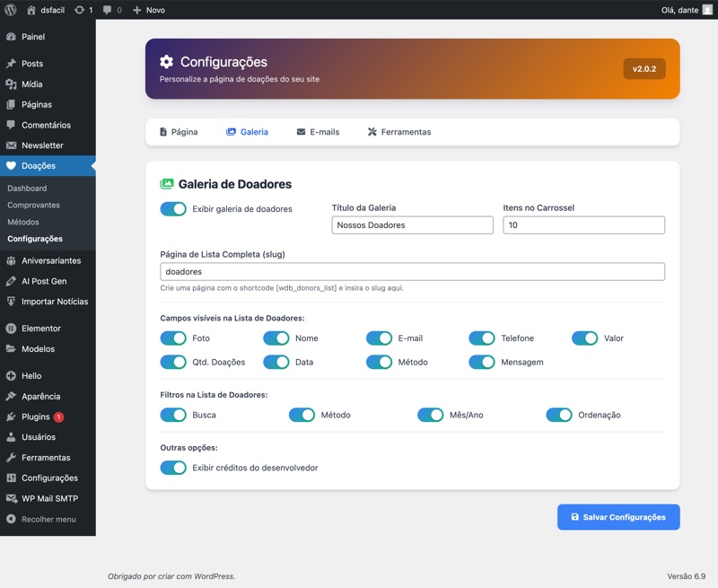Click the Salvar Configurações button
718x588 pixels.
click(x=617, y=517)
